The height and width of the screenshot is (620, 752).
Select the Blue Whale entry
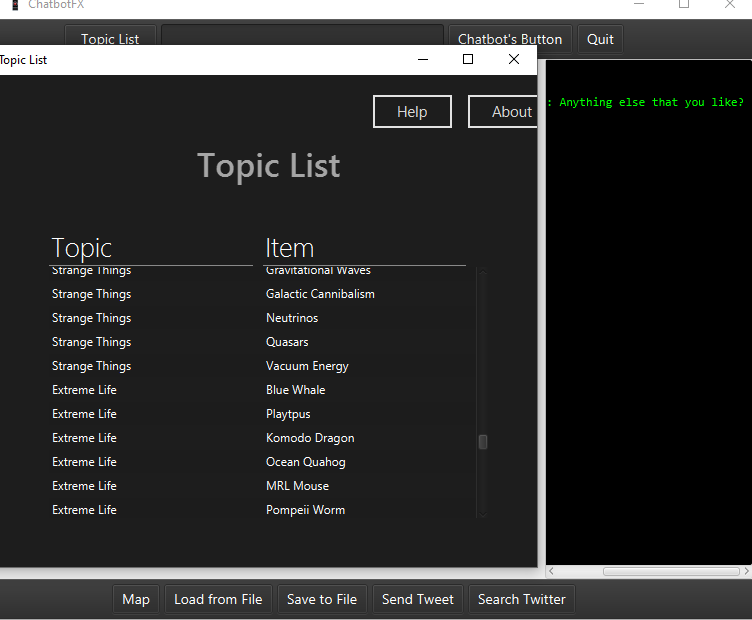point(295,390)
